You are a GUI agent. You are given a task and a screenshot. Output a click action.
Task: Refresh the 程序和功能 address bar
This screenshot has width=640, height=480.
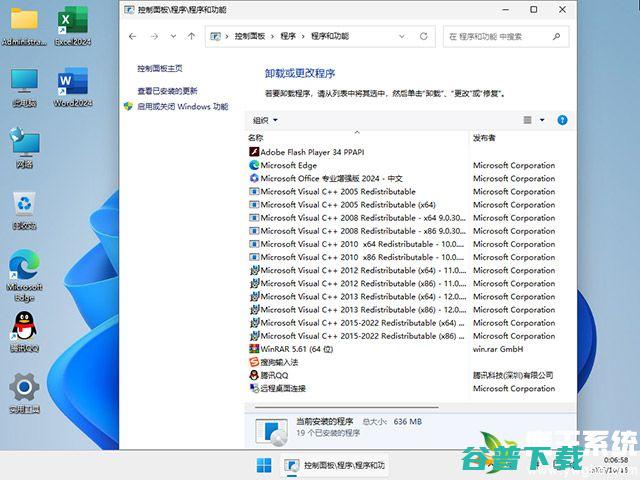[x=424, y=36]
